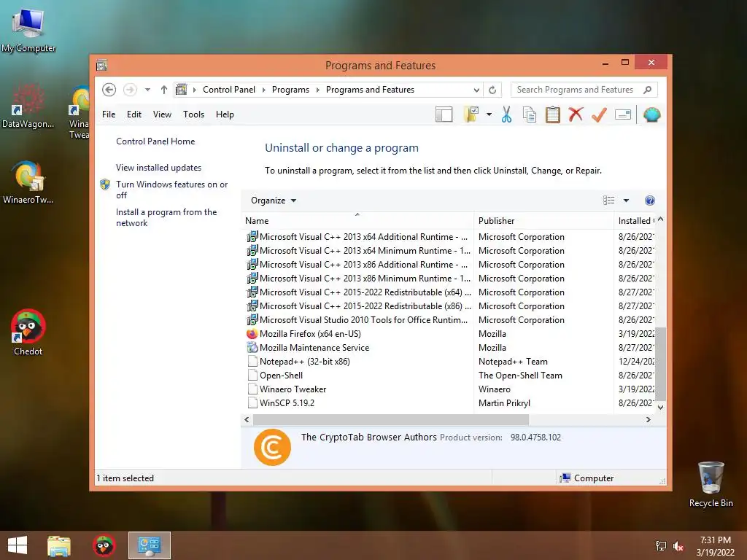Click vertical scrollbar up arrow
Image resolution: width=747 pixels, height=560 pixels.
click(660, 220)
